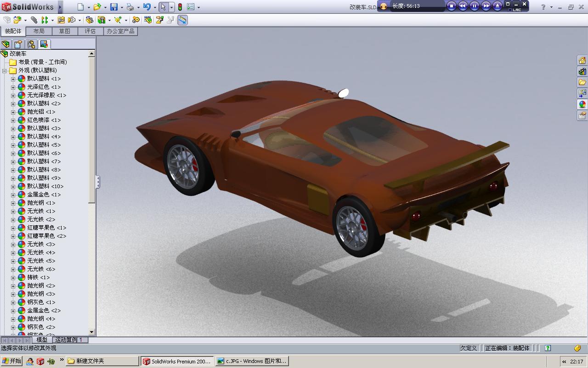Image resolution: width=588 pixels, height=368 pixels.
Task: Switch to the 新建文件夹 taskbar window
Action: click(x=102, y=361)
